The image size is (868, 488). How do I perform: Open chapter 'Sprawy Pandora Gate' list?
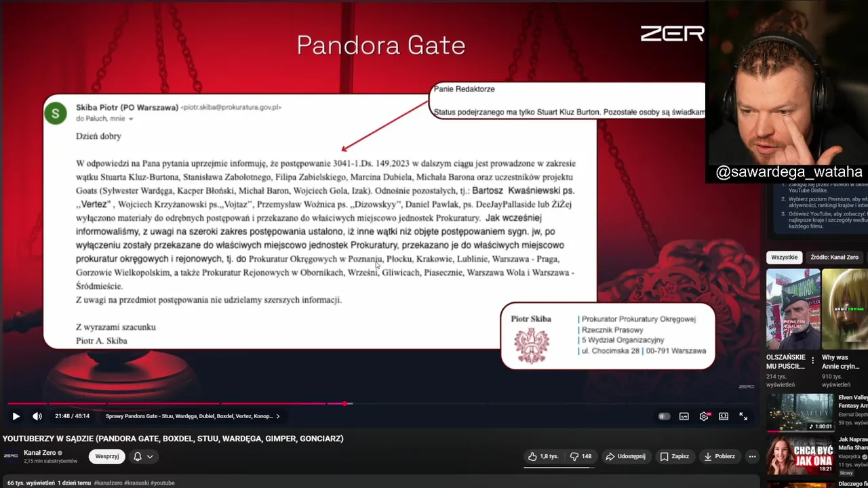point(193,416)
